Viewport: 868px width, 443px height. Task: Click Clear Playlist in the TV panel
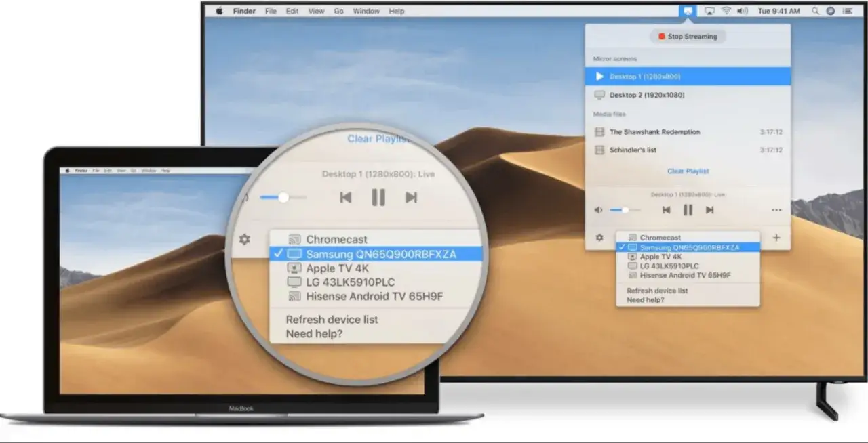[x=688, y=171]
